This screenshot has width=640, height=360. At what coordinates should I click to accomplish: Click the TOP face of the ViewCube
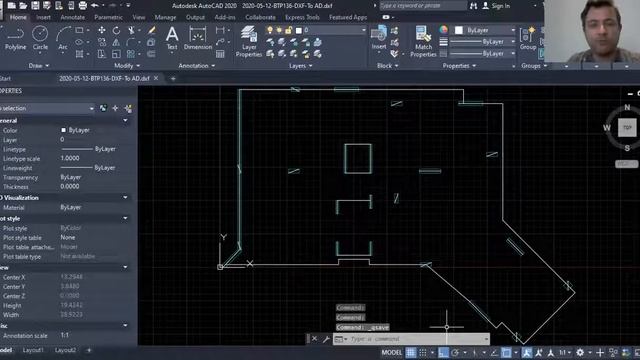click(x=627, y=127)
